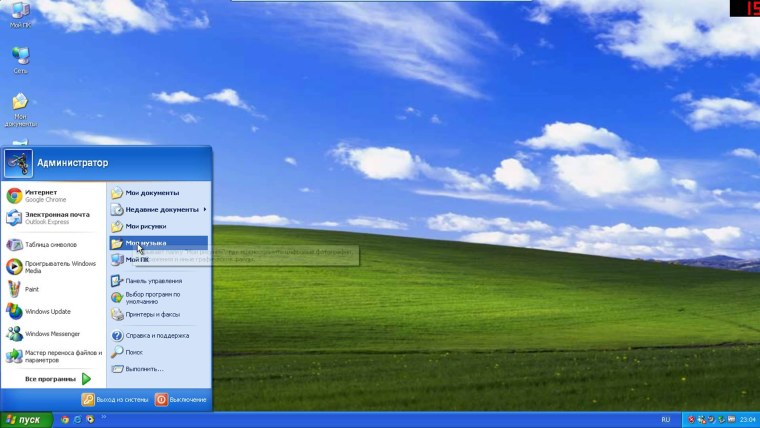Launch Outlook Express via Электронная почта

point(53,218)
